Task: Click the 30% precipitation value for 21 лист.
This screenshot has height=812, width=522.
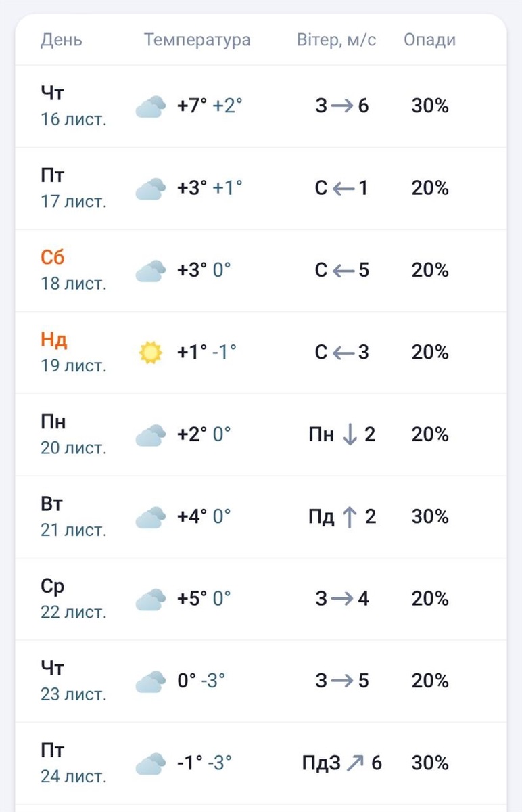Action: point(430,517)
